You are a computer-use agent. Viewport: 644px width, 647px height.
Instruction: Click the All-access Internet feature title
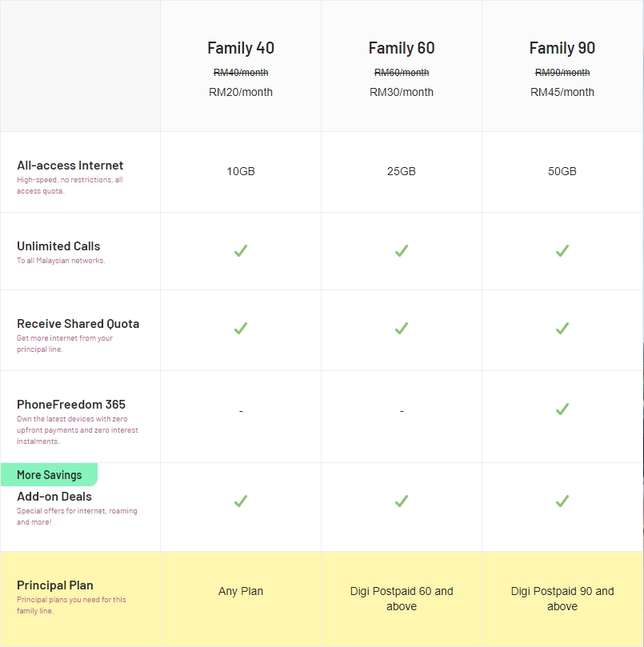pos(70,166)
